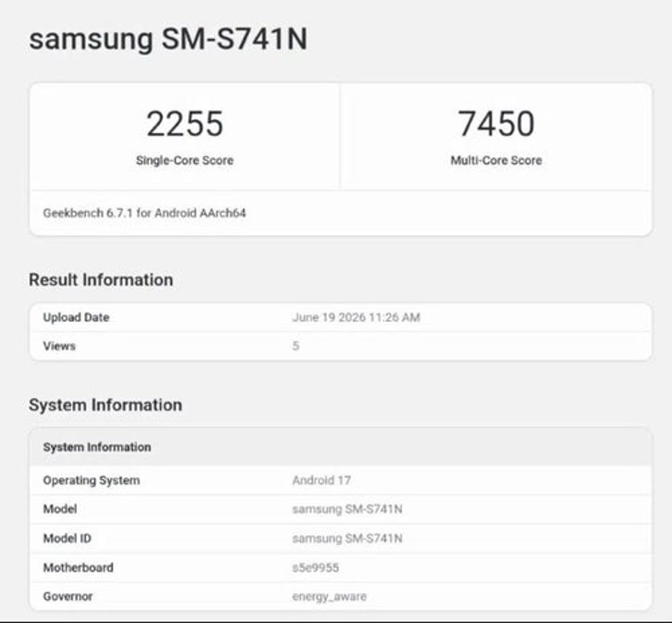Click the Views row label
672x623 pixels.
pos(59,346)
